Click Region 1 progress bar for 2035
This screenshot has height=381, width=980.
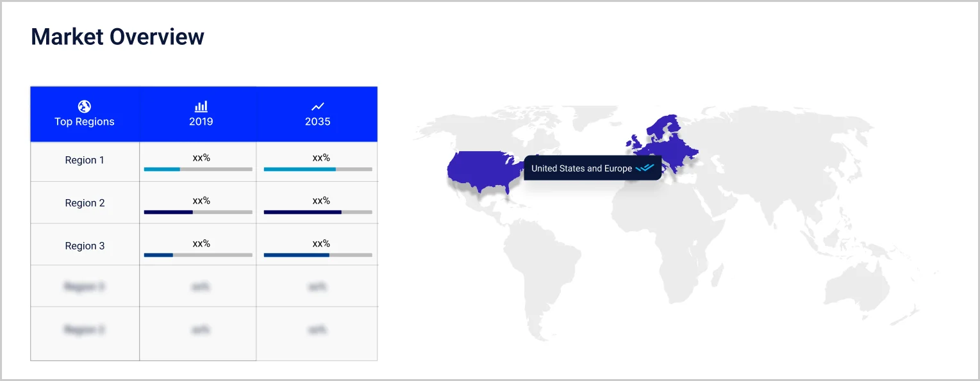pos(318,169)
